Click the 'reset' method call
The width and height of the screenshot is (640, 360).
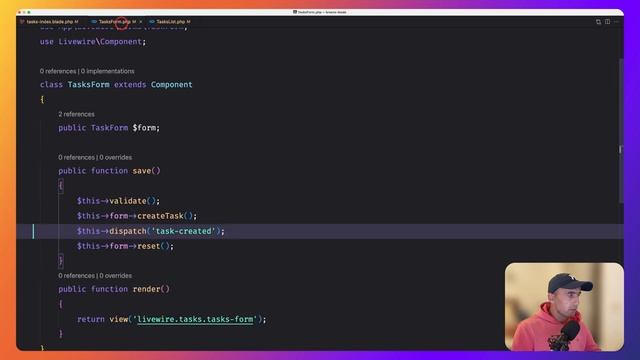[149, 246]
